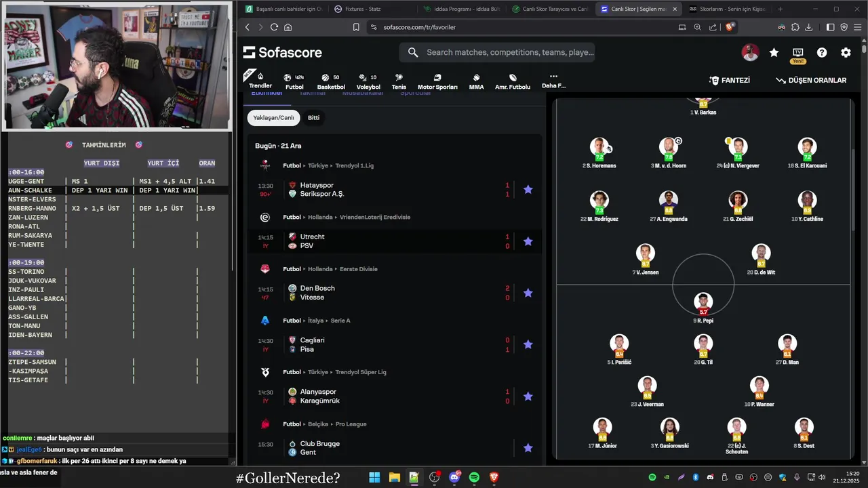Unfavorite the Den Bosch vs Vitesse star
This screenshot has height=488, width=868.
[528, 293]
